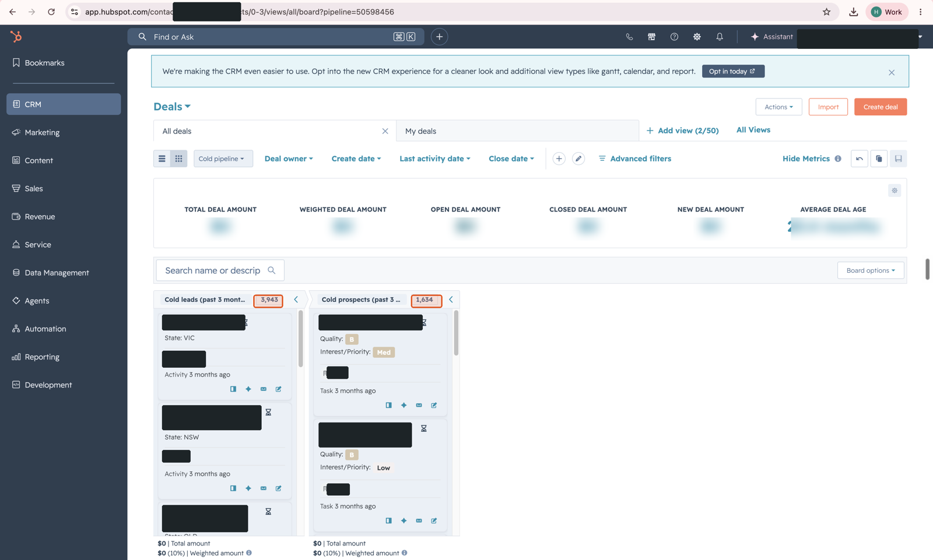
Task: Open the Settings gear in top bar
Action: (697, 37)
